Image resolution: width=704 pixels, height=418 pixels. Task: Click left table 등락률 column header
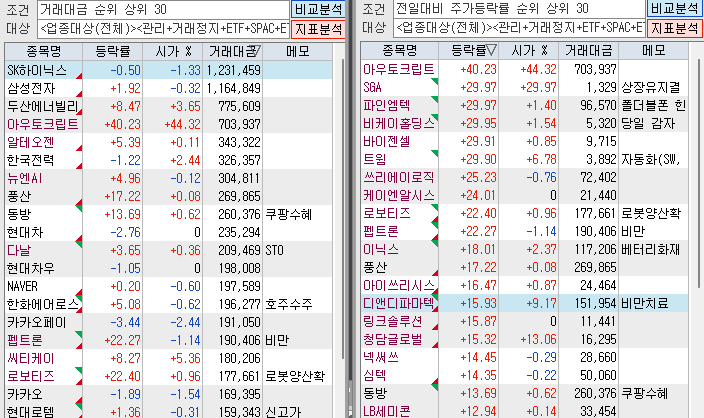[113, 52]
